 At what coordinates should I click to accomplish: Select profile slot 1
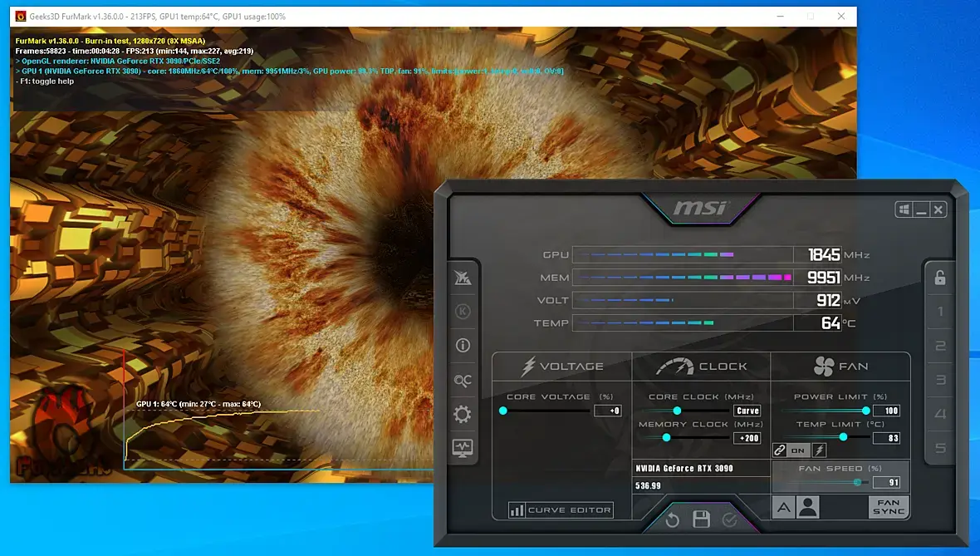[x=940, y=312]
